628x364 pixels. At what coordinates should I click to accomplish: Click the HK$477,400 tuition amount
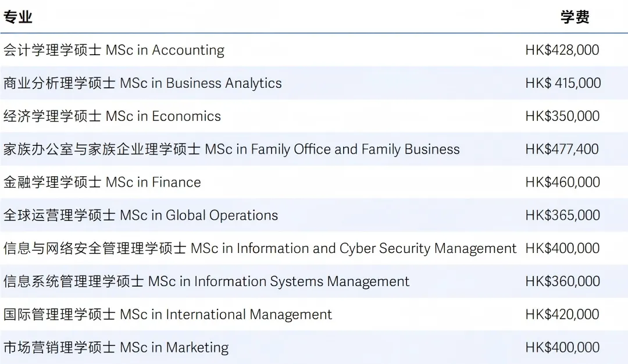click(x=562, y=149)
